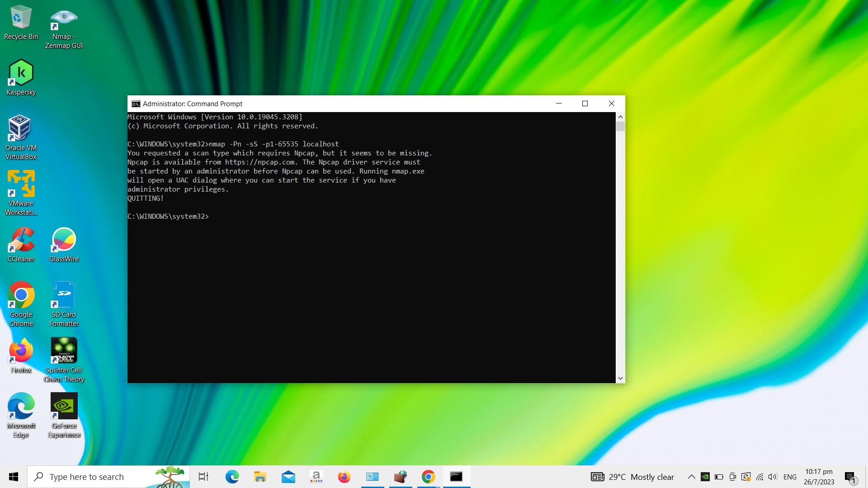
Task: Click scroll up arrow in Command Prompt
Action: click(620, 117)
